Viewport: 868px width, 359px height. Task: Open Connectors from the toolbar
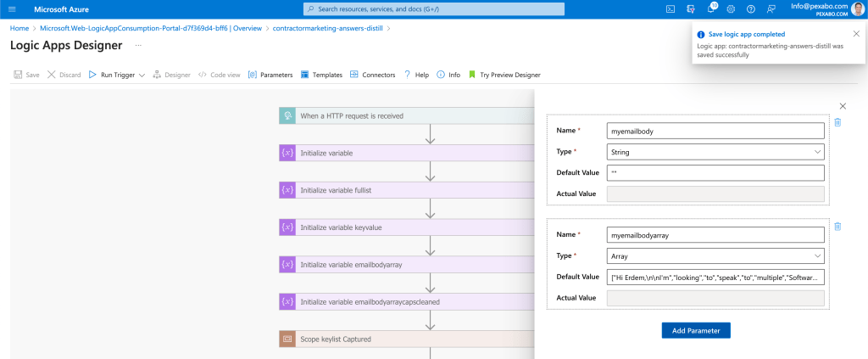(x=373, y=75)
